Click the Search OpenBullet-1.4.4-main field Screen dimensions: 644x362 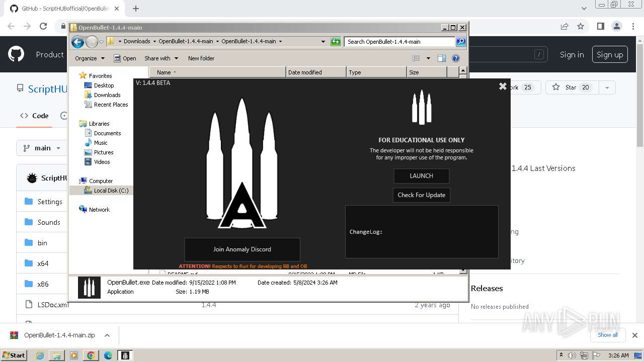coord(400,42)
